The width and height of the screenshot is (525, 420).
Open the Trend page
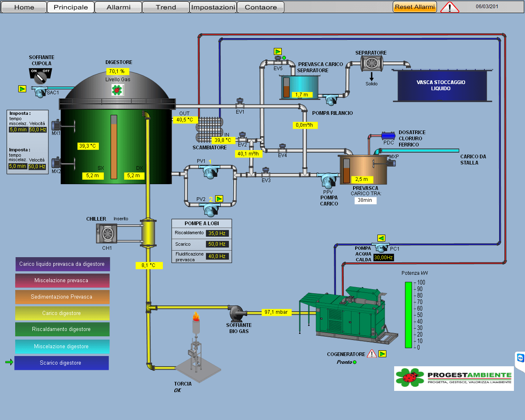point(166,7)
